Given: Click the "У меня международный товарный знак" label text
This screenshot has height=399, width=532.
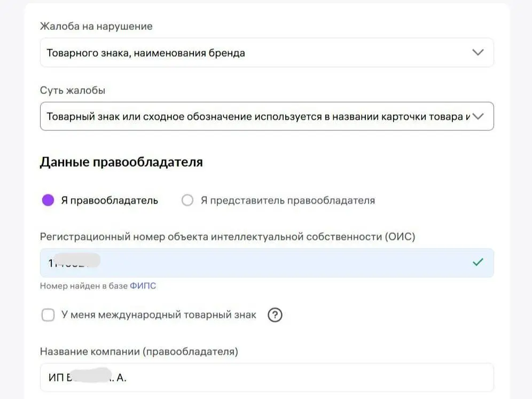Looking at the screenshot, I should (159, 315).
